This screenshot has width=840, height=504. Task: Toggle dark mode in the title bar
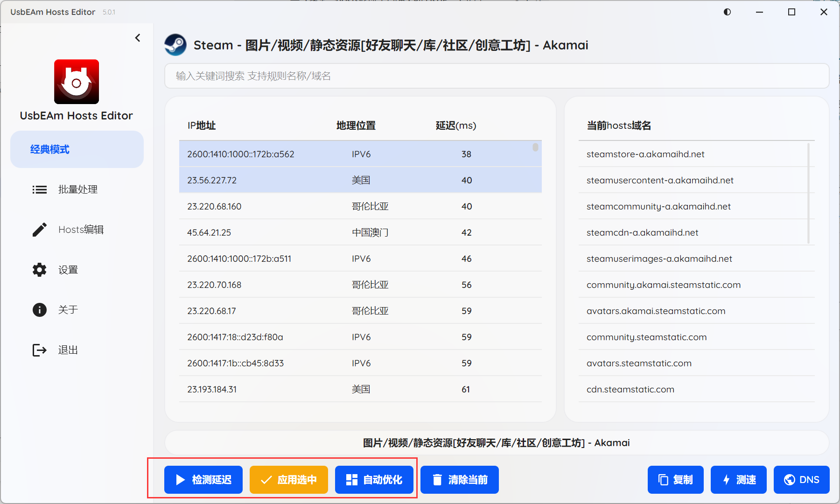click(727, 12)
